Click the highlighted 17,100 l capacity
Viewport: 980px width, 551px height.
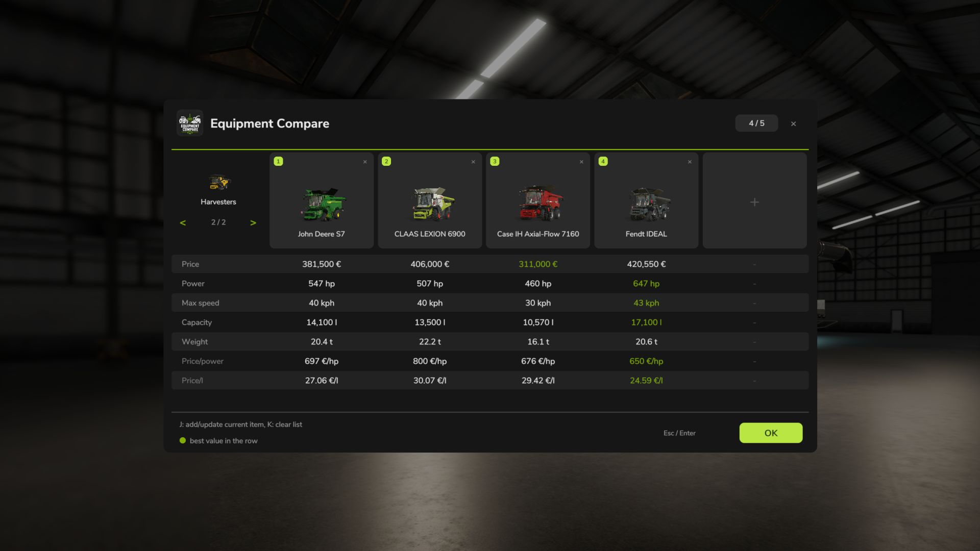tap(646, 322)
